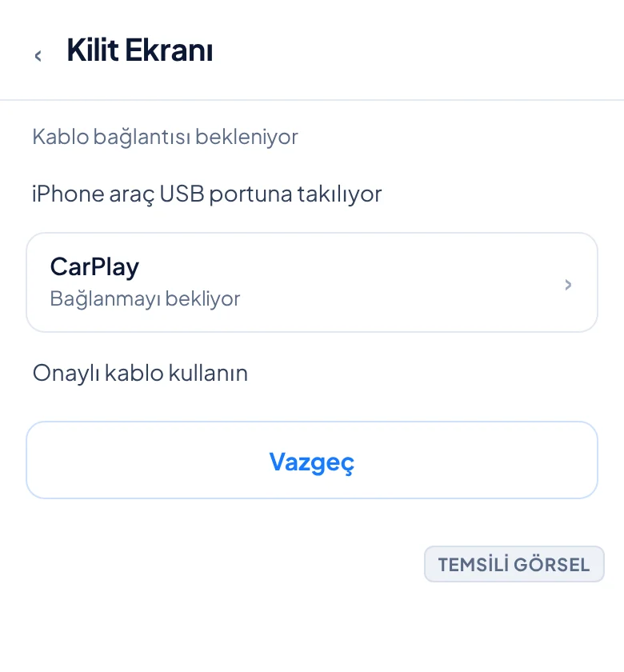Select the CarPlay heading text
The image size is (624, 672).
(94, 267)
